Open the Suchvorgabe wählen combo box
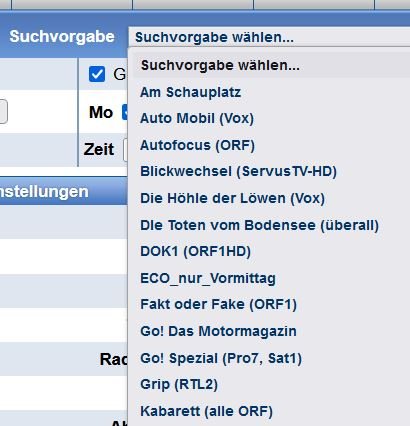This screenshot has width=410, height=426. [269, 37]
